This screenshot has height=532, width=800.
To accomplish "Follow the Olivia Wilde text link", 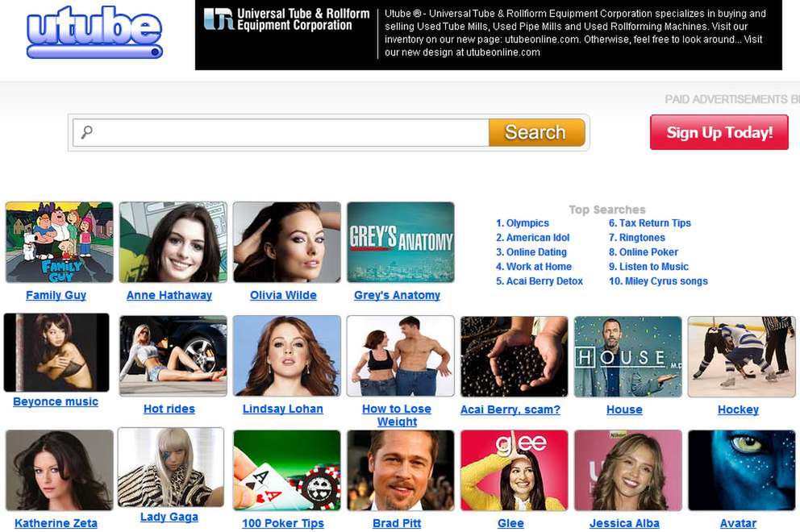I will (283, 295).
